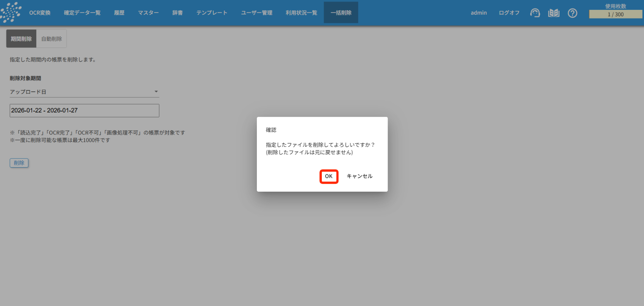
Task: Expand the アップロード日 dropdown arrow
Action: [x=156, y=92]
